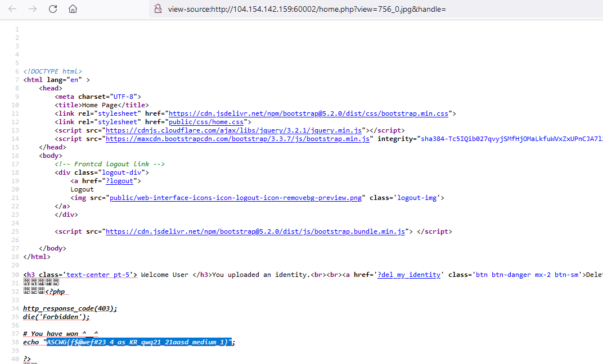The image size is (603, 364).
Task: Open the bootstrap.min.css jsdelivr link
Action: pos(308,113)
